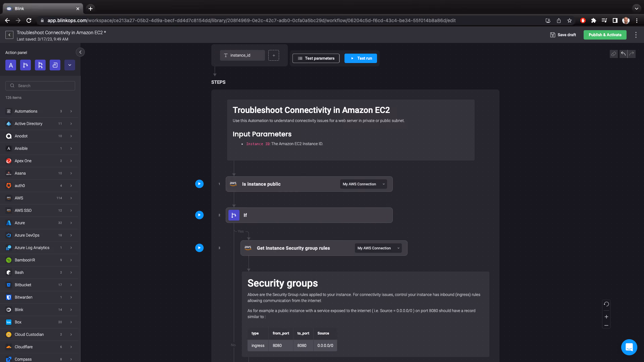The height and width of the screenshot is (362, 644).
Task: Open workflow more options menu
Action: pos(636,35)
